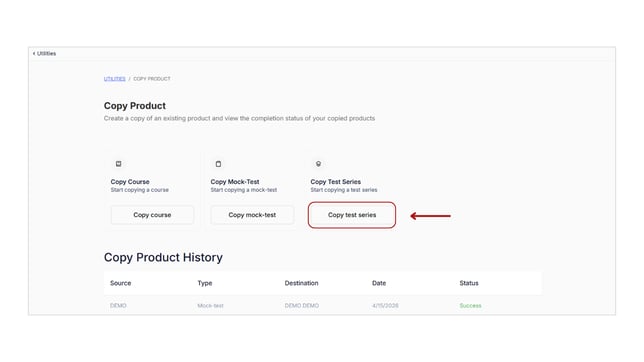Viewport: 644px width, 362px height.
Task: Select the Copy Mock-Test card title
Action: 235,182
